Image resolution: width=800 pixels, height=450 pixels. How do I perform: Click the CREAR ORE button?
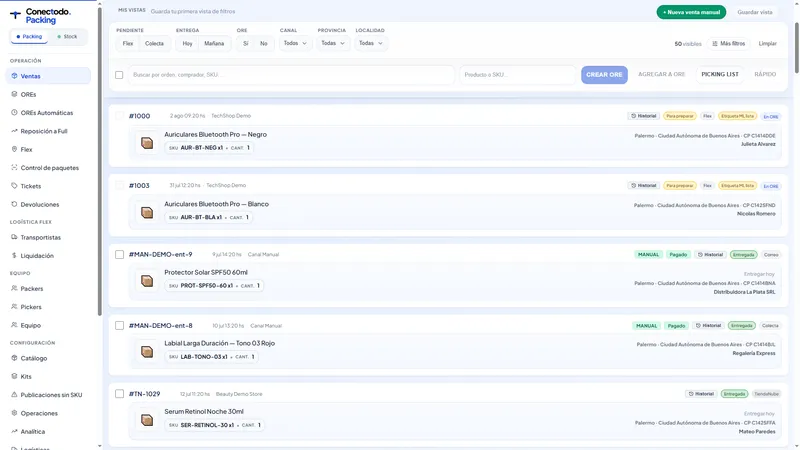[604, 74]
